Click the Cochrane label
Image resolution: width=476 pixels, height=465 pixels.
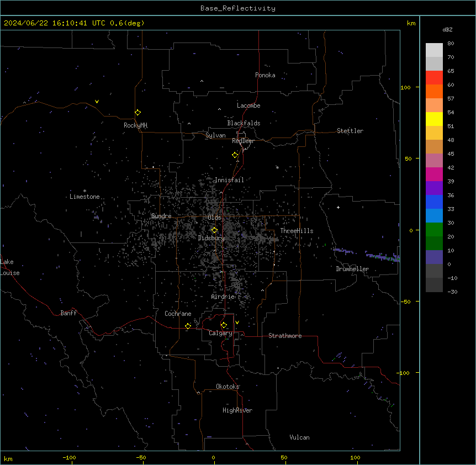pyautogui.click(x=178, y=314)
